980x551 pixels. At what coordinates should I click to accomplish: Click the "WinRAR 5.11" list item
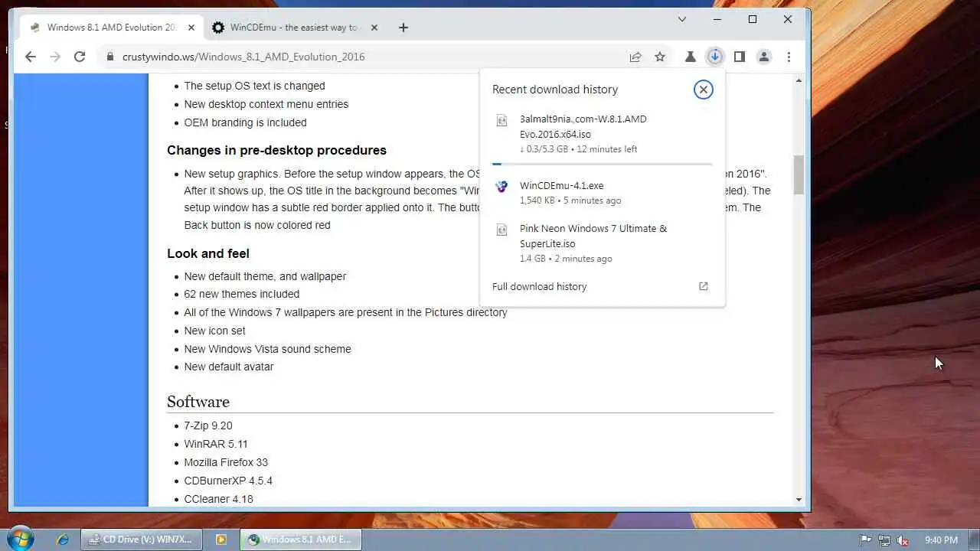pyautogui.click(x=216, y=444)
